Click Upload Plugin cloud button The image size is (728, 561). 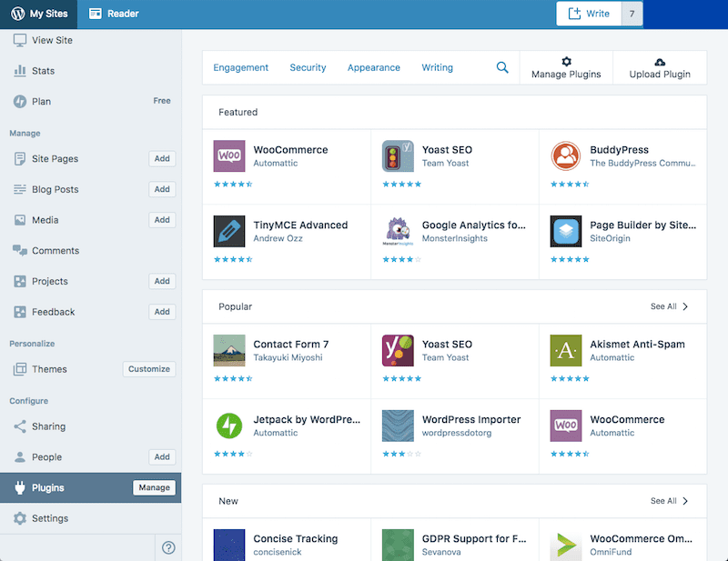[x=660, y=68]
